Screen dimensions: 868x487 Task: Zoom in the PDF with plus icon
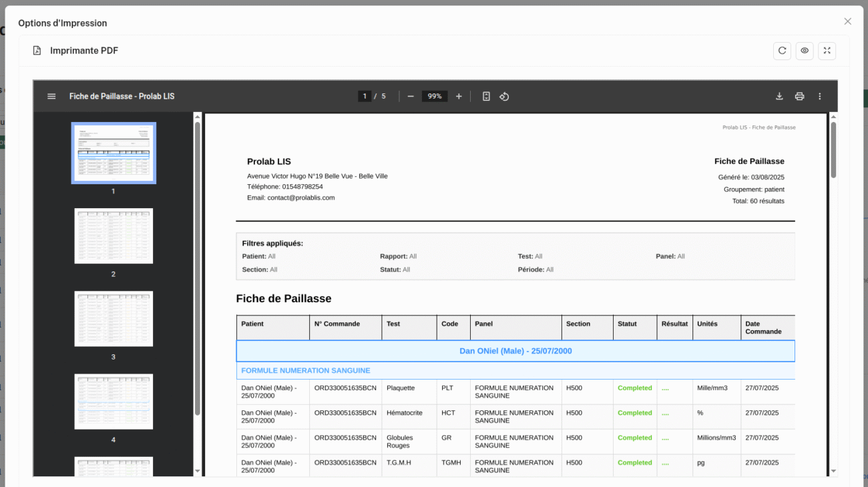[459, 96]
